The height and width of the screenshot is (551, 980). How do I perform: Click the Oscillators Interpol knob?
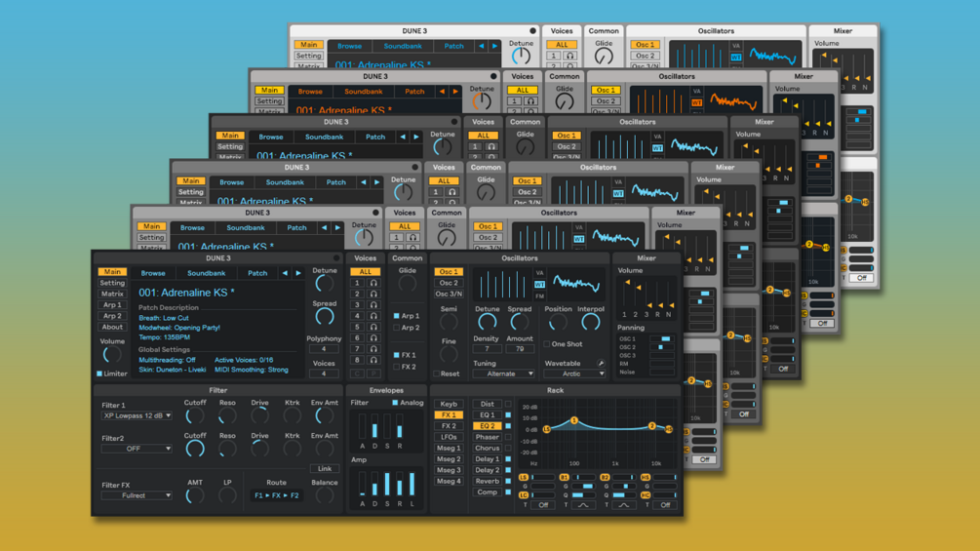[591, 323]
